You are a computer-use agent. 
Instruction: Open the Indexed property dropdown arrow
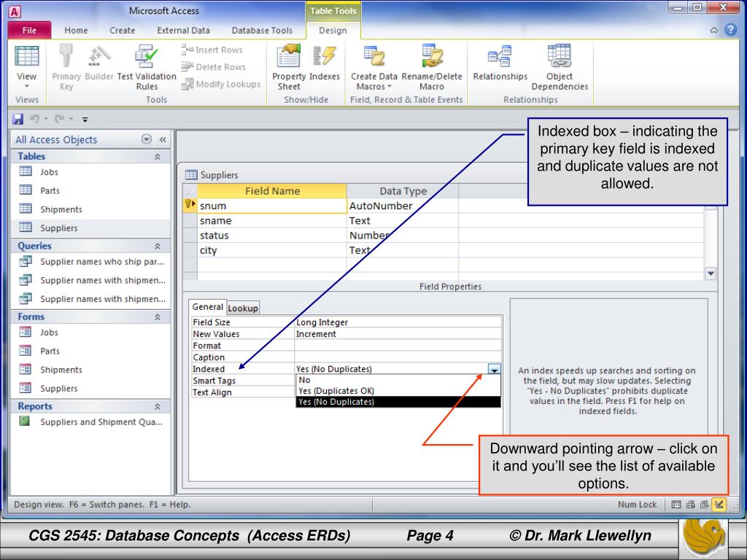[495, 369]
